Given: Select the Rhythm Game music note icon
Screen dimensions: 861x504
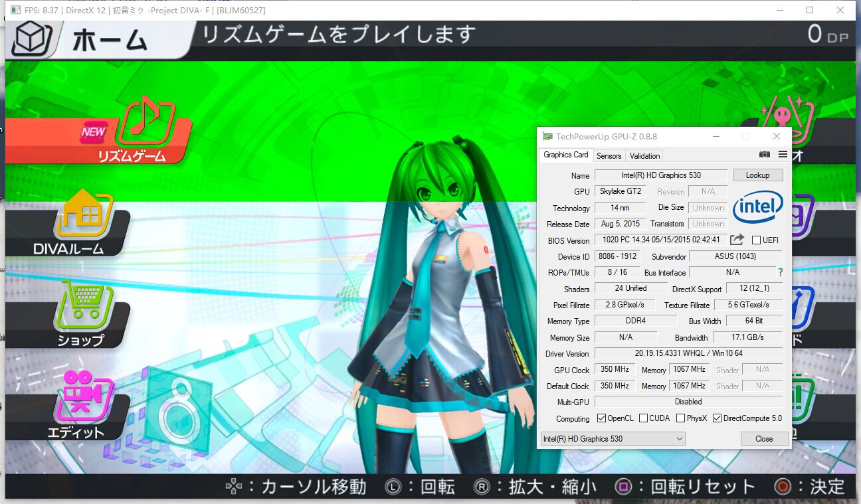Looking at the screenshot, I should (x=145, y=122).
